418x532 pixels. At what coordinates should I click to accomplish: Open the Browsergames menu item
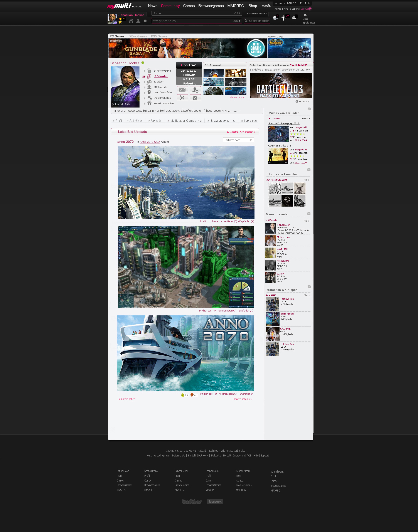[211, 6]
